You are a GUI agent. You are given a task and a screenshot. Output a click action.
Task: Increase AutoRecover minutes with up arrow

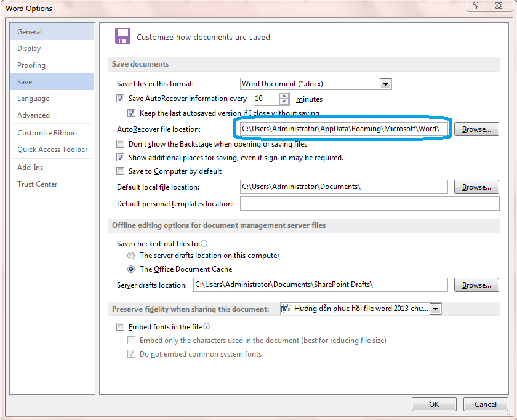[284, 95]
